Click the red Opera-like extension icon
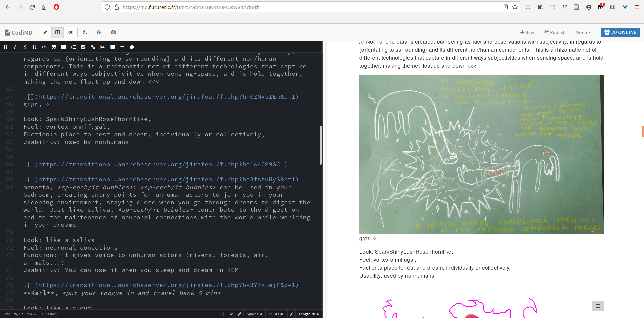The height and width of the screenshot is (318, 644). point(56,7)
